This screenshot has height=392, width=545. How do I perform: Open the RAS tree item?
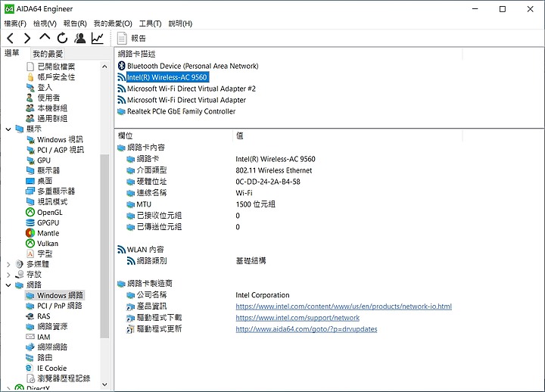39,316
